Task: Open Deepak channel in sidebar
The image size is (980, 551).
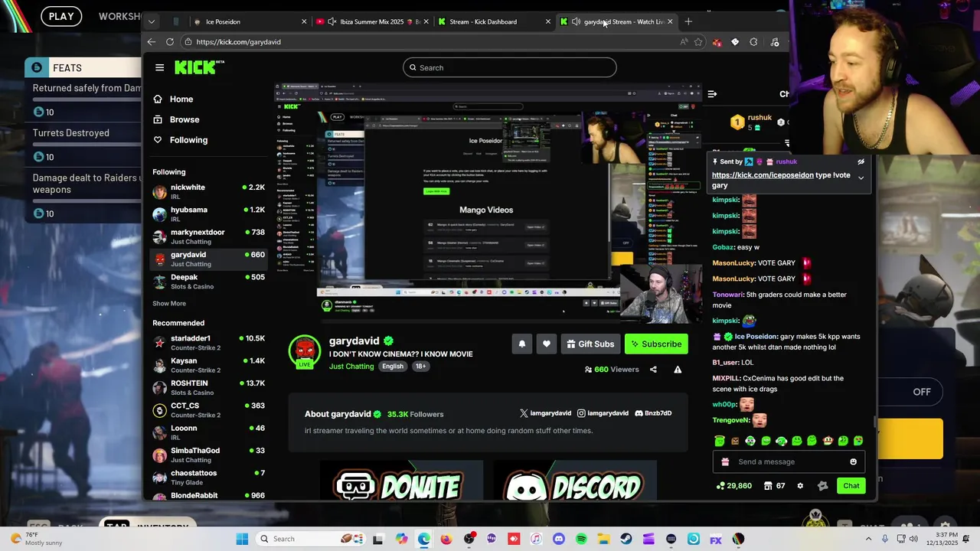Action: point(208,282)
